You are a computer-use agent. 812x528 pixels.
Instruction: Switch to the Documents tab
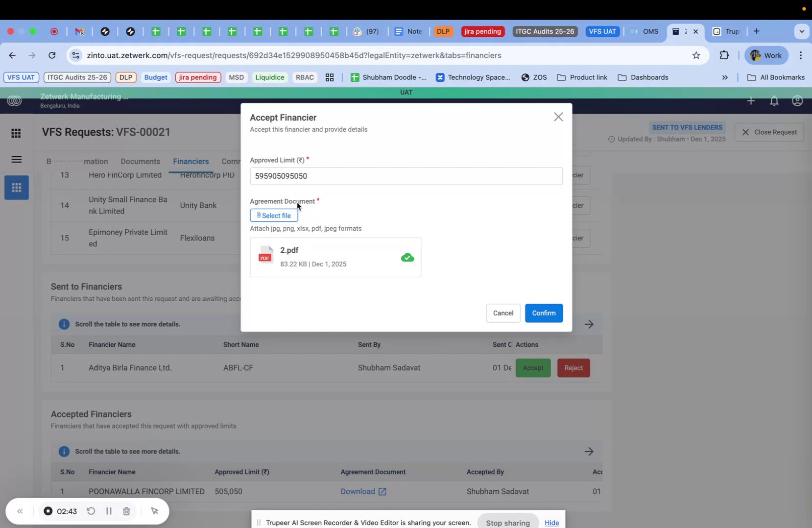140,161
